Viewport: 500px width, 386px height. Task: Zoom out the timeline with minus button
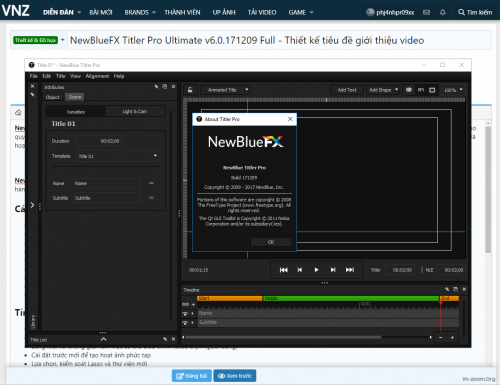click(x=441, y=337)
